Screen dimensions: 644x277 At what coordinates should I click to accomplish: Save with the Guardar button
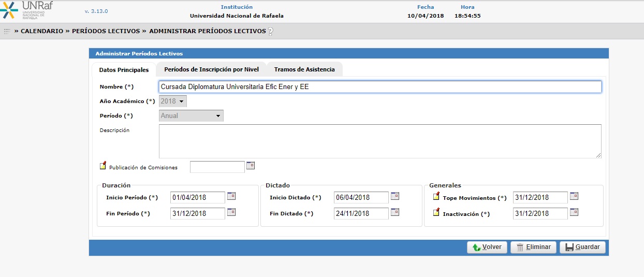click(582, 247)
